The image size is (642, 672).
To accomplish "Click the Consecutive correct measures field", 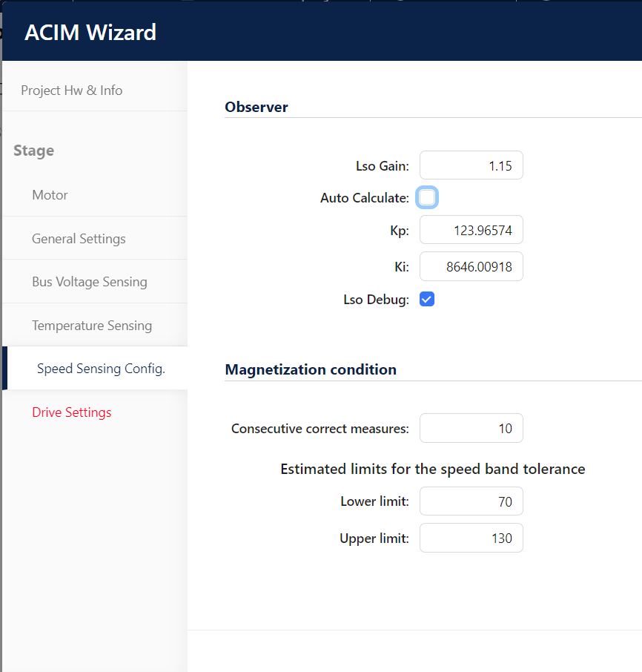I will coord(471,429).
